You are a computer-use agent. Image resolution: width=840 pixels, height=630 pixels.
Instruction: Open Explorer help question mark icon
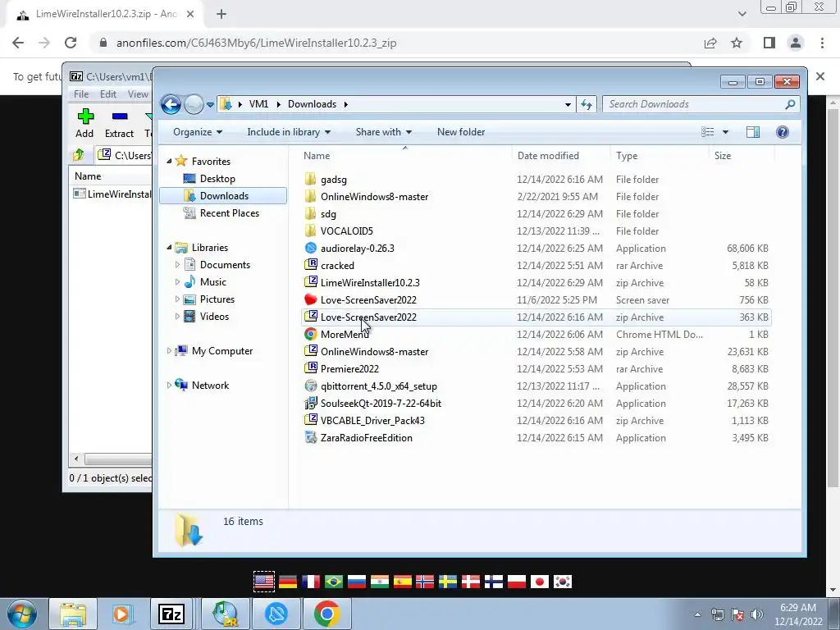click(x=782, y=132)
